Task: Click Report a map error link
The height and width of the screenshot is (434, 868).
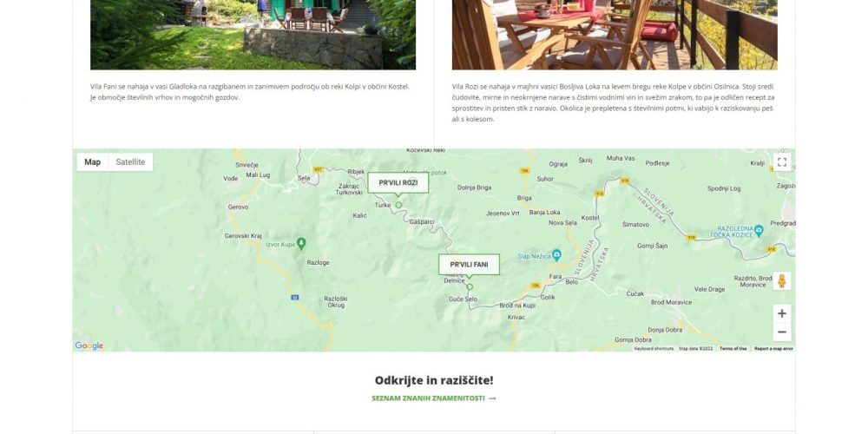Action: tap(773, 349)
